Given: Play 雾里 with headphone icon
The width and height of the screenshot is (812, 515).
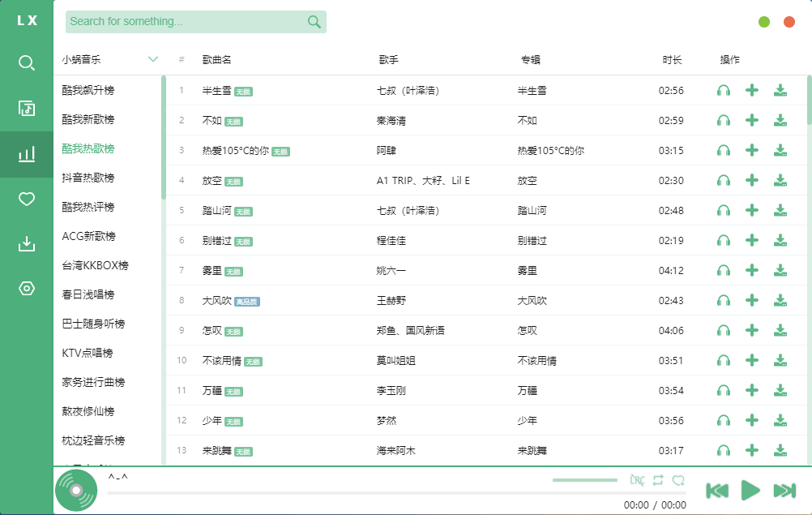Looking at the screenshot, I should tap(724, 271).
